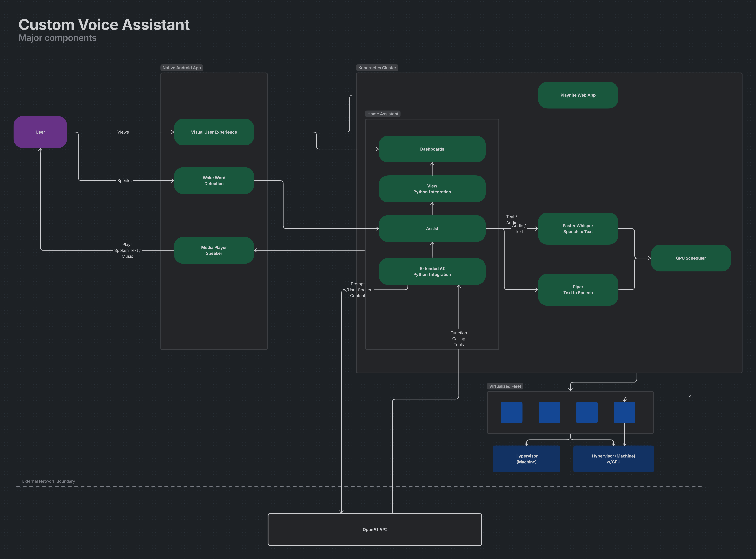Click the Extended AI Python Integration node
This screenshot has width=756, height=559.
(432, 271)
